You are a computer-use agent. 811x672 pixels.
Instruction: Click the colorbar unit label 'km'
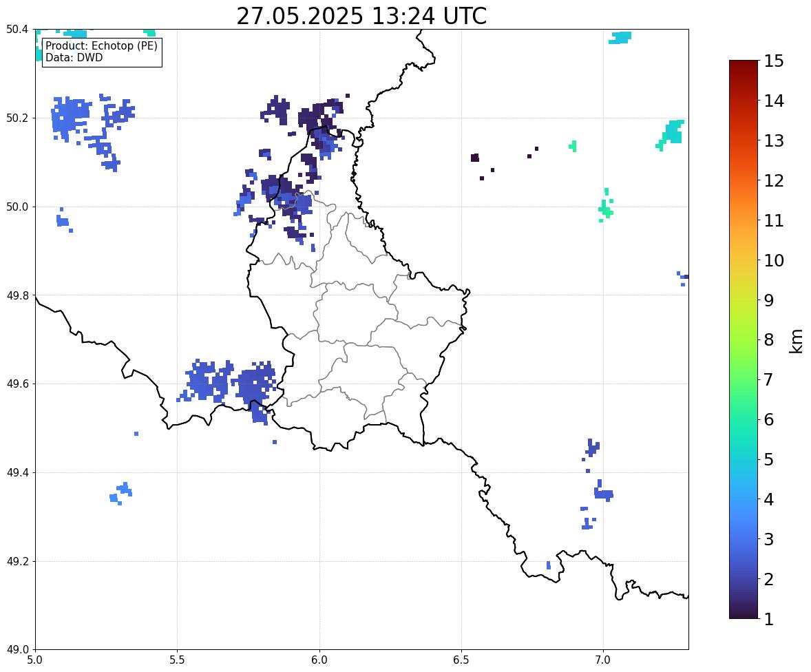[x=796, y=342]
